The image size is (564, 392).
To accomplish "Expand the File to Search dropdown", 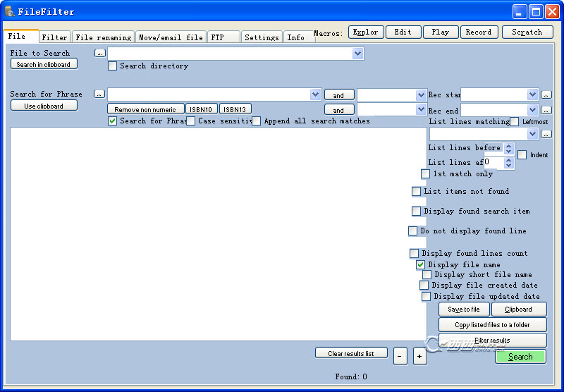I will [357, 54].
